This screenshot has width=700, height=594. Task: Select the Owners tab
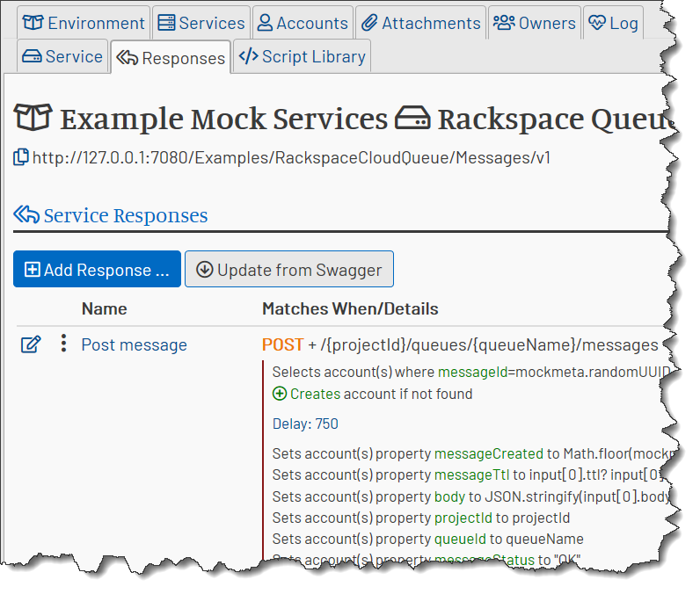click(535, 23)
